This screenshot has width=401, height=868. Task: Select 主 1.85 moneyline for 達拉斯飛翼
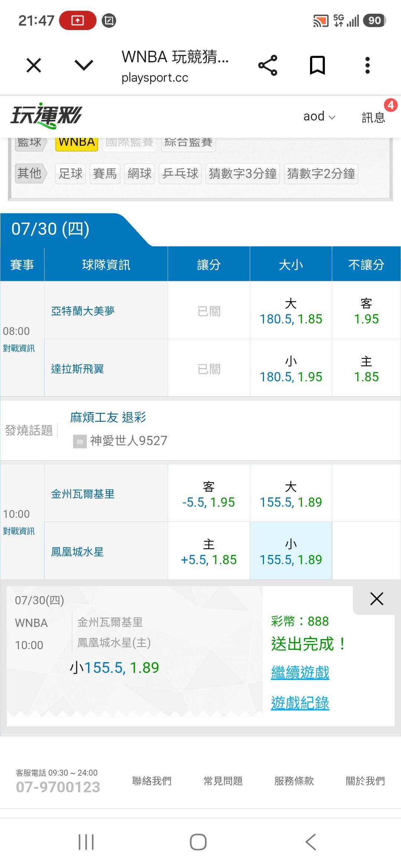366,368
